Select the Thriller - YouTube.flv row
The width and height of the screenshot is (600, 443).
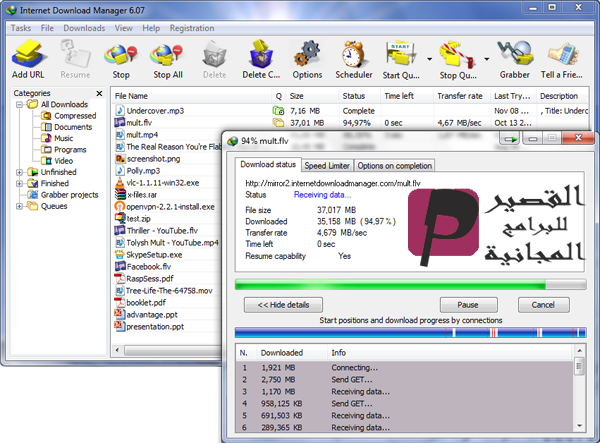pos(167,231)
